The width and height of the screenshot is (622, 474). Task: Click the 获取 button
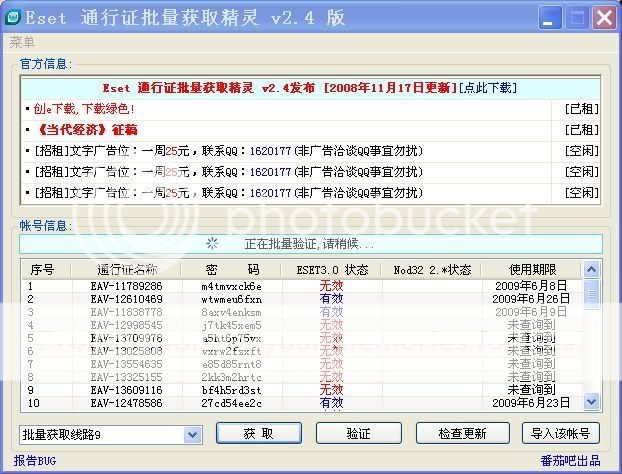pyautogui.click(x=259, y=433)
